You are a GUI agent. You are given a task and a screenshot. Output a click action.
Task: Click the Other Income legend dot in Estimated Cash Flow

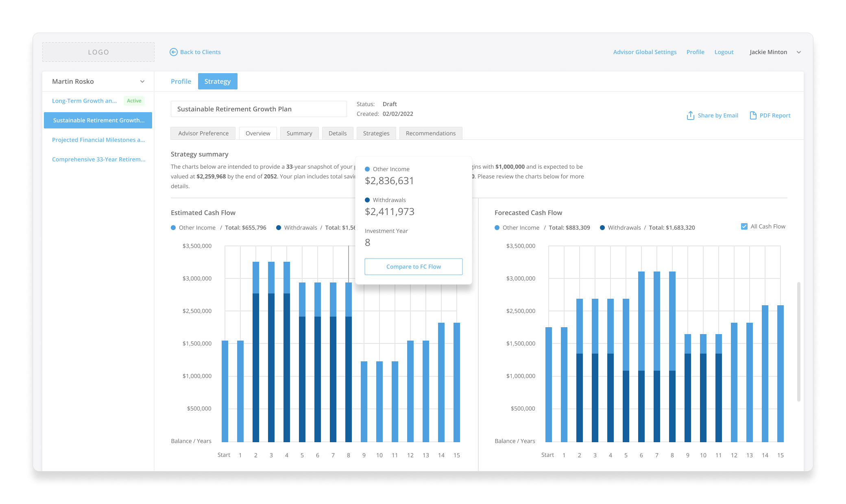click(173, 228)
